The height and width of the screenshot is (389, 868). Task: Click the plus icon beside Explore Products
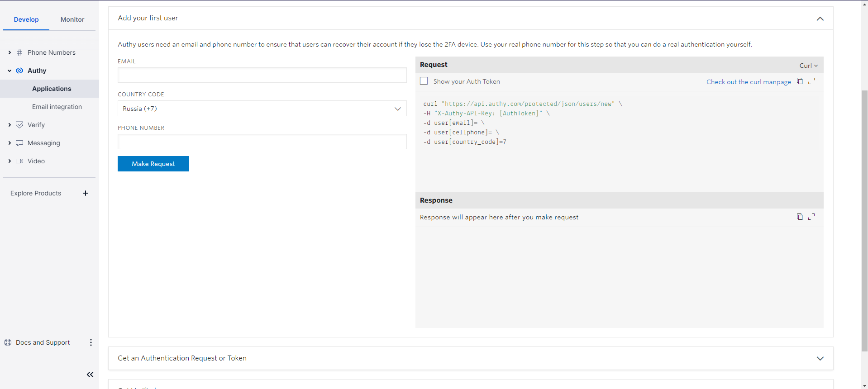[x=86, y=193]
